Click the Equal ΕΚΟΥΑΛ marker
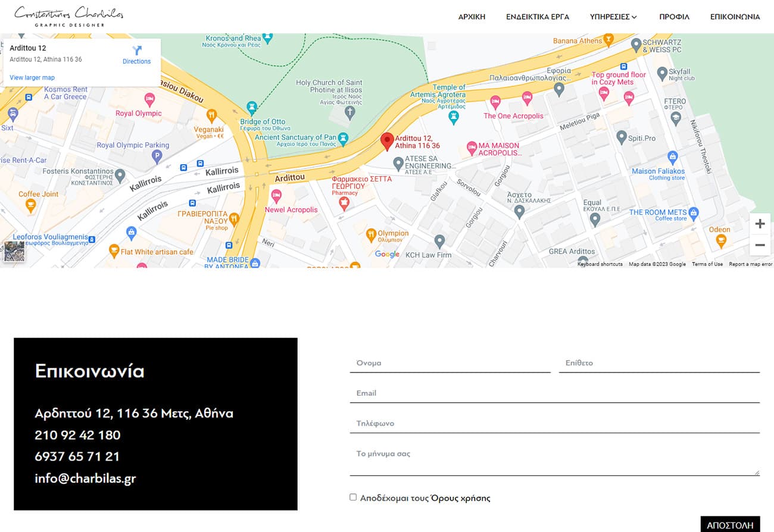The height and width of the screenshot is (532, 774). [x=594, y=219]
